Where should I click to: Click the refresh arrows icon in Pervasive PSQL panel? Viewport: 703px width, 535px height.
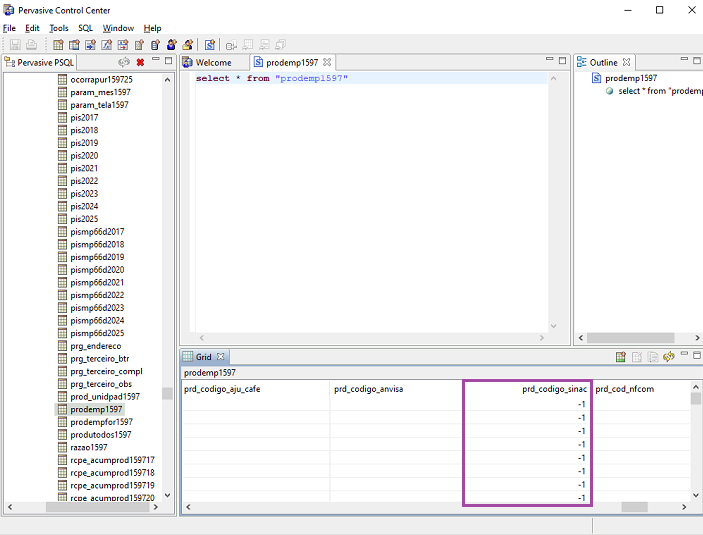pos(124,62)
